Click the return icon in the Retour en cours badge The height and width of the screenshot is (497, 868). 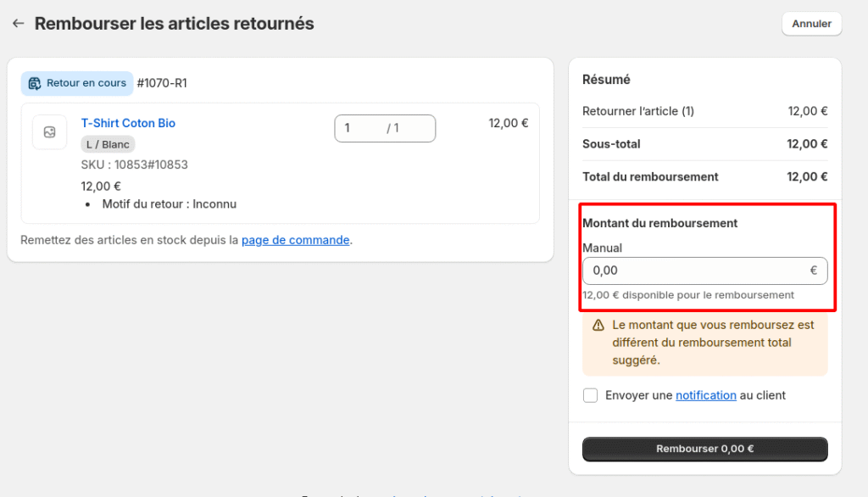click(x=35, y=83)
